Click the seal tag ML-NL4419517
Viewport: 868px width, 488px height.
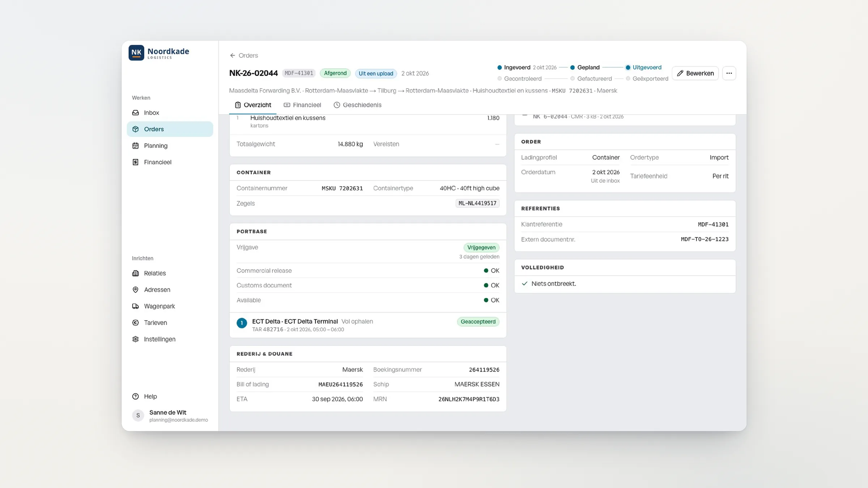tap(477, 204)
